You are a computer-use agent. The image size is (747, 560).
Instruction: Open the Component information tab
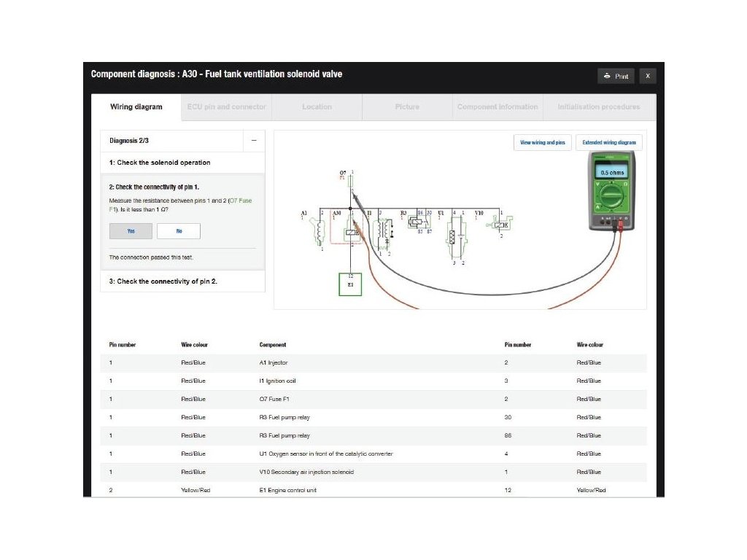pyautogui.click(x=498, y=107)
